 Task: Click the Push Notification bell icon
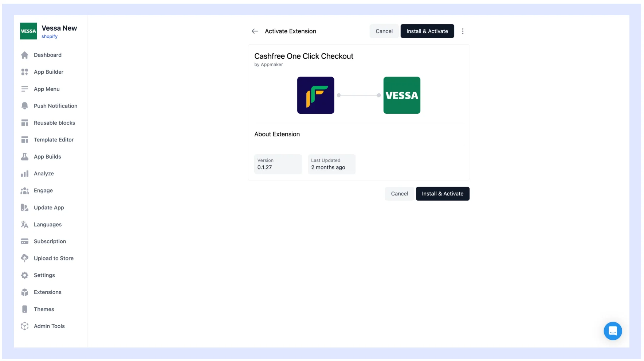[24, 106]
